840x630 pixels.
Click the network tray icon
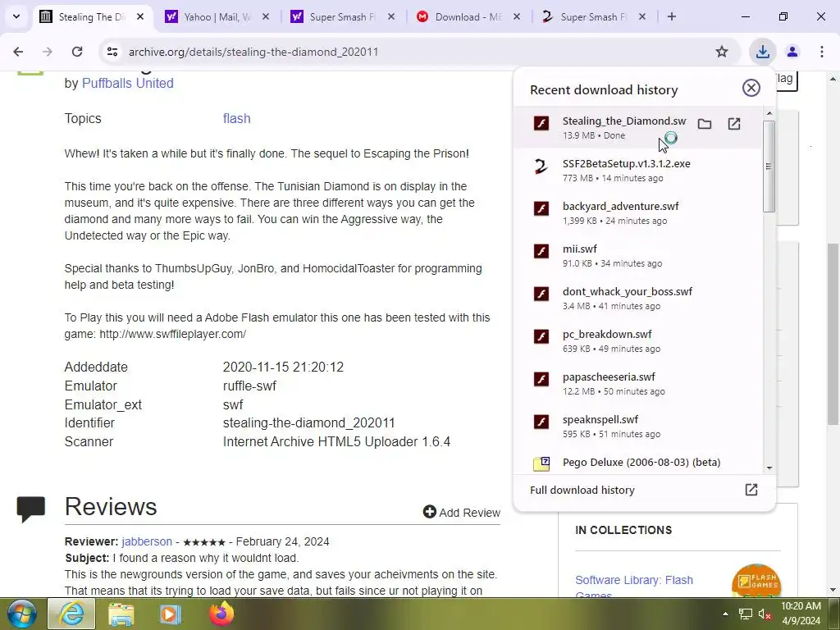(x=745, y=614)
